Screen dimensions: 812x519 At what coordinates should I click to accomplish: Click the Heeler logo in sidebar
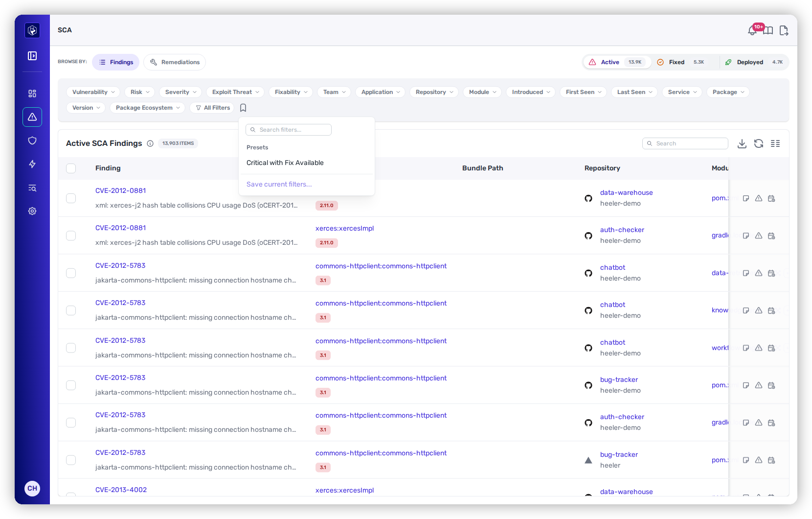point(32,30)
